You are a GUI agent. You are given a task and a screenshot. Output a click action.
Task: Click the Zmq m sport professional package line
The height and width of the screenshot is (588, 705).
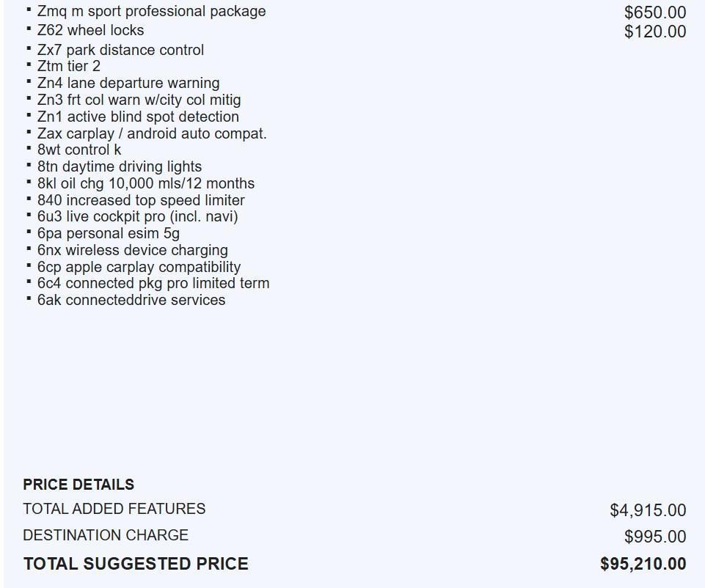151,12
